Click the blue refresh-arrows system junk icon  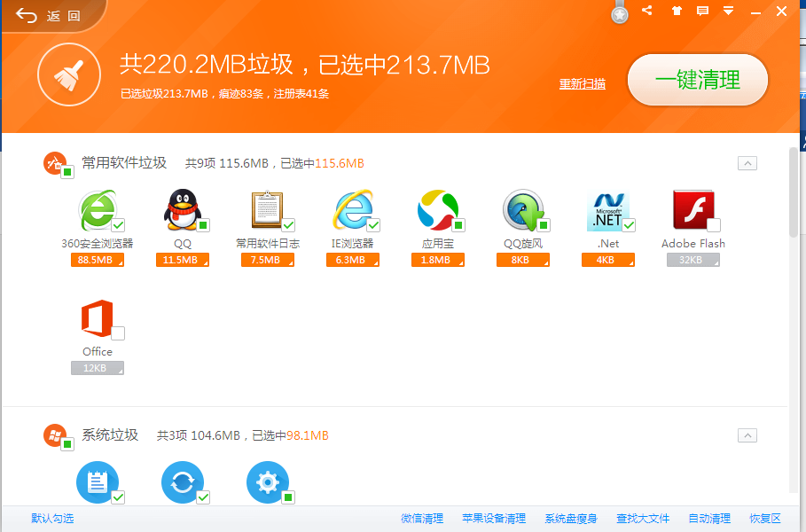pyautogui.click(x=183, y=482)
